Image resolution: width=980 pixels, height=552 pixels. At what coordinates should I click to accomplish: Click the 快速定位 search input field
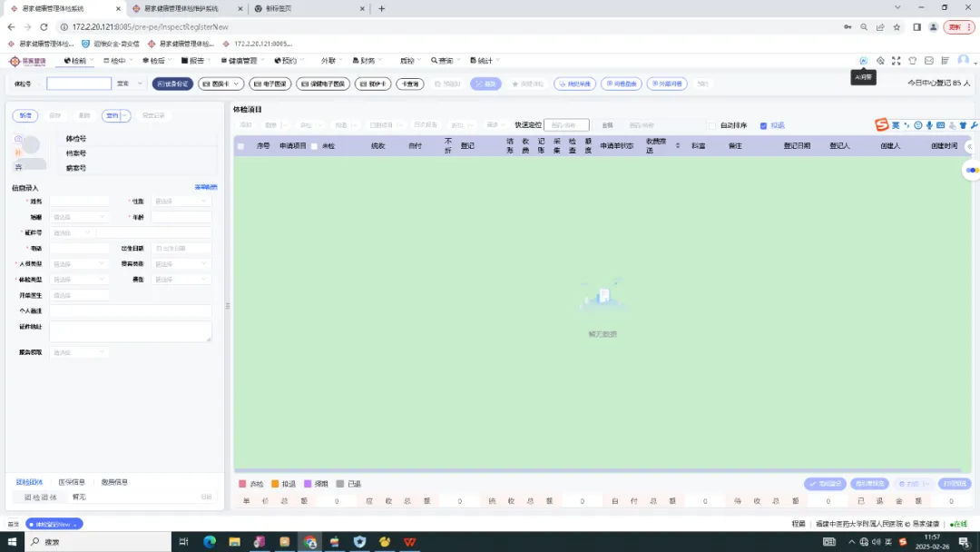(x=566, y=125)
